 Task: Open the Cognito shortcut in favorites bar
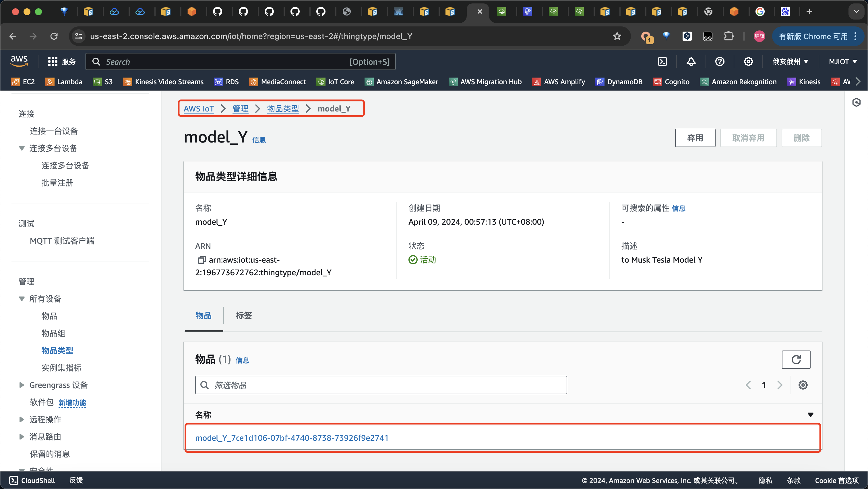pos(671,82)
